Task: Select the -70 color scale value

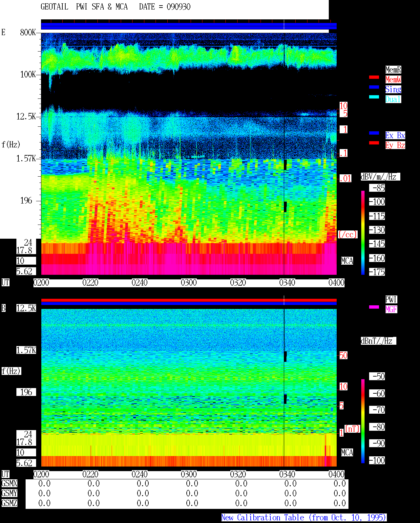Action: [377, 410]
